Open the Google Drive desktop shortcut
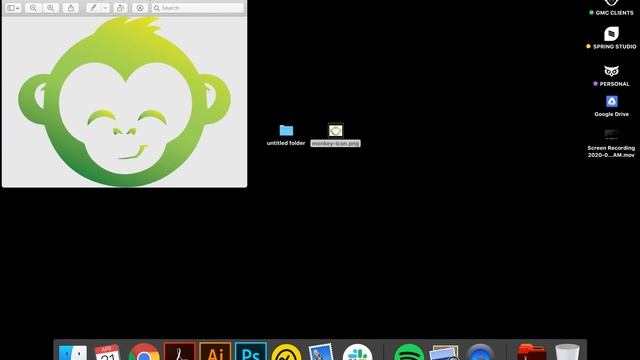This screenshot has width=640, height=360. 611,101
